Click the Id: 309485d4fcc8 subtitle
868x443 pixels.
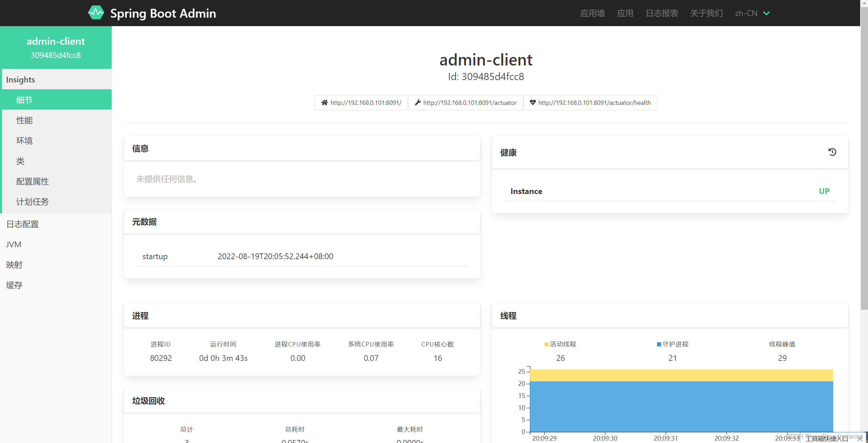[x=486, y=76]
